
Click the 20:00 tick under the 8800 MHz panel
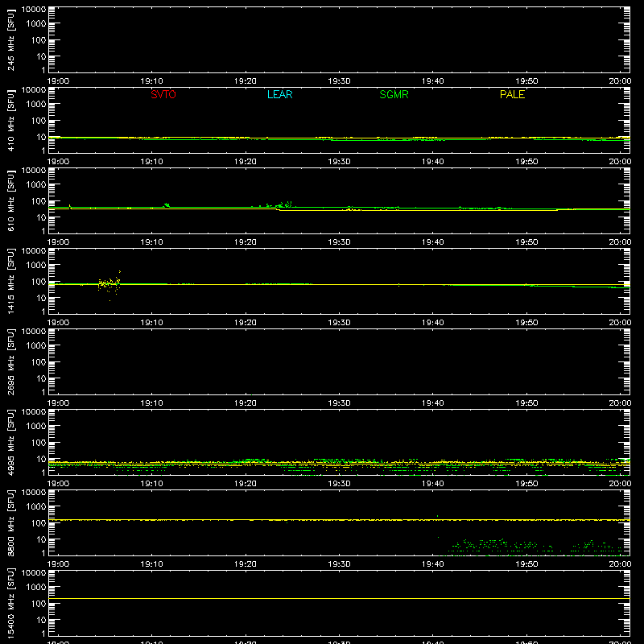click(x=620, y=564)
